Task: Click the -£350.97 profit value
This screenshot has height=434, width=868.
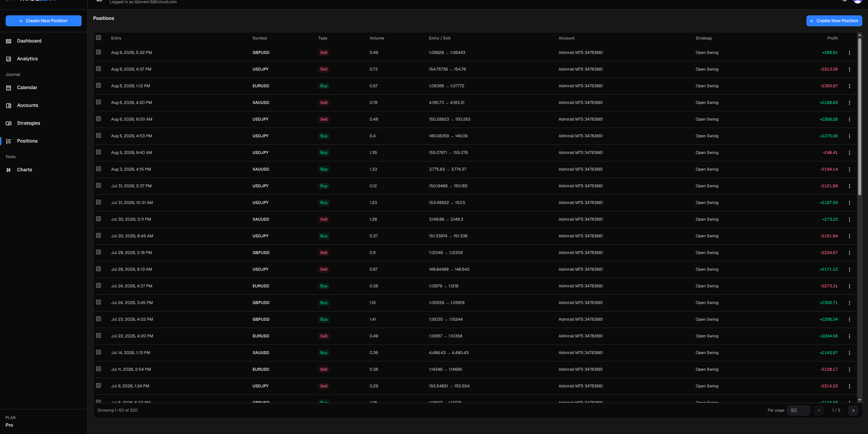Action: [x=829, y=86]
